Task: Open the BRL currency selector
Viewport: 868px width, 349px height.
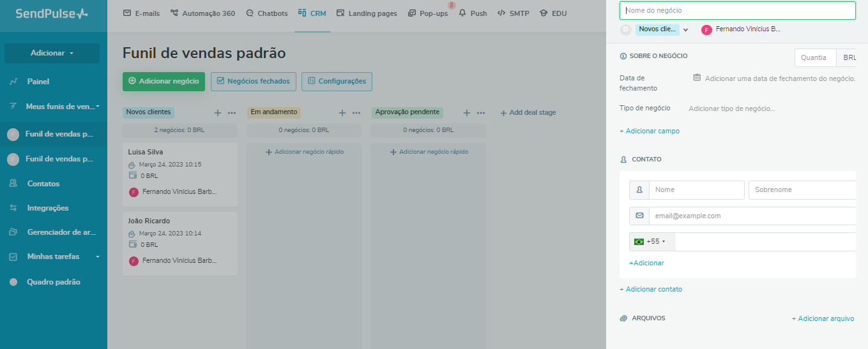Action: click(847, 57)
